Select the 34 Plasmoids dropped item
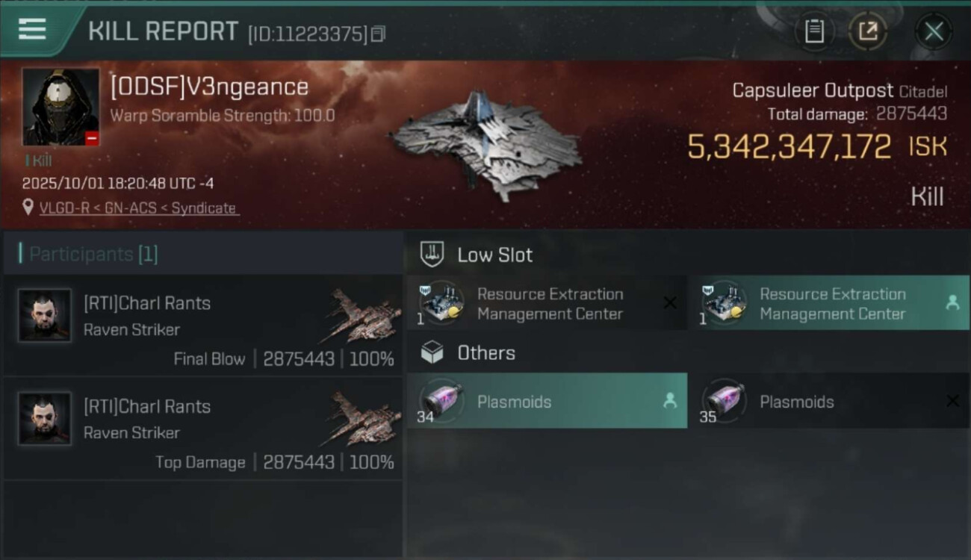The image size is (971, 560). (546, 401)
